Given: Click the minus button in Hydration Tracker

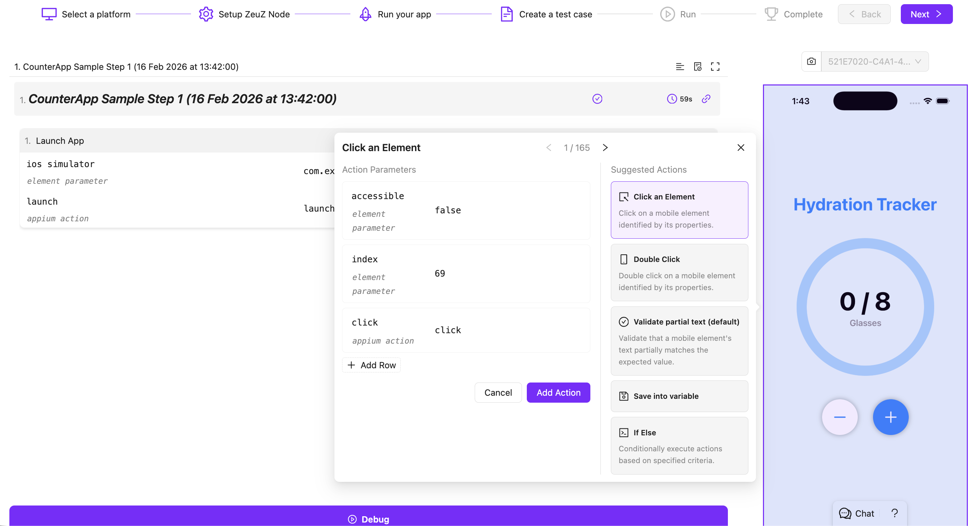Looking at the screenshot, I should (839, 417).
